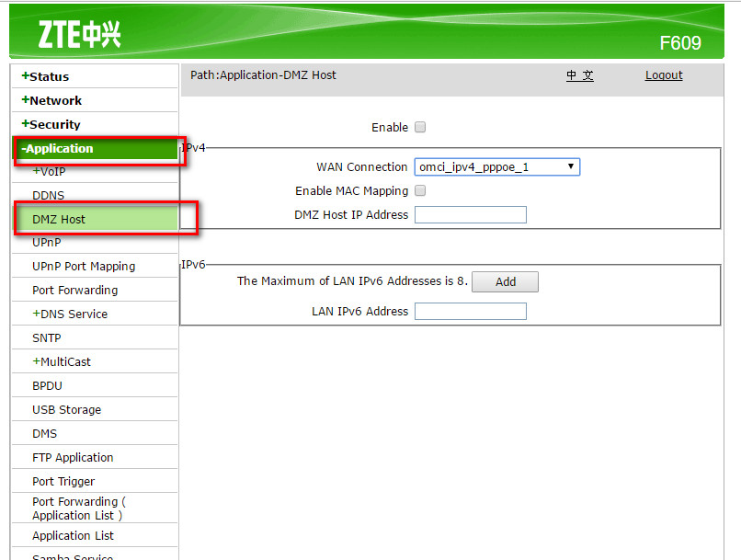The height and width of the screenshot is (560, 741).
Task: Open the BPDU page
Action: [x=47, y=385]
